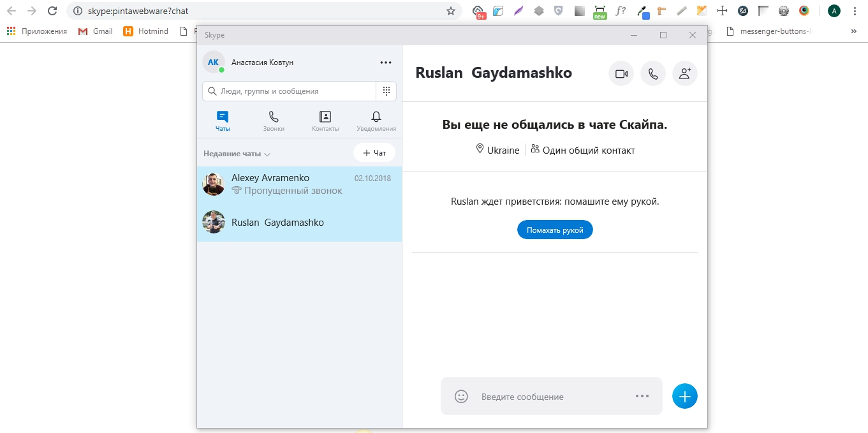This screenshot has width=868, height=433.
Task: Start an audio call with Ruslan
Action: (x=653, y=73)
